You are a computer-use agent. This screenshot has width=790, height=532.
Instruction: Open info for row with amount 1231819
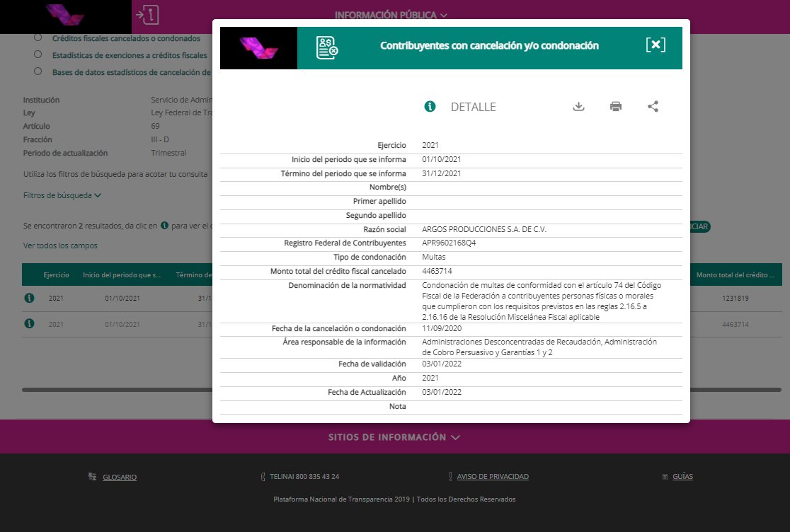[29, 298]
